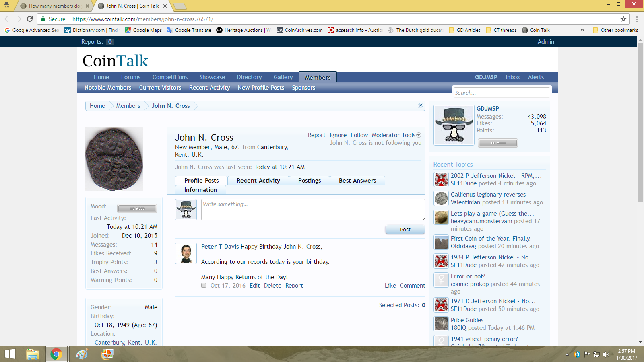Delete Peter T Davis profile post
The image size is (644, 362).
[x=272, y=286]
